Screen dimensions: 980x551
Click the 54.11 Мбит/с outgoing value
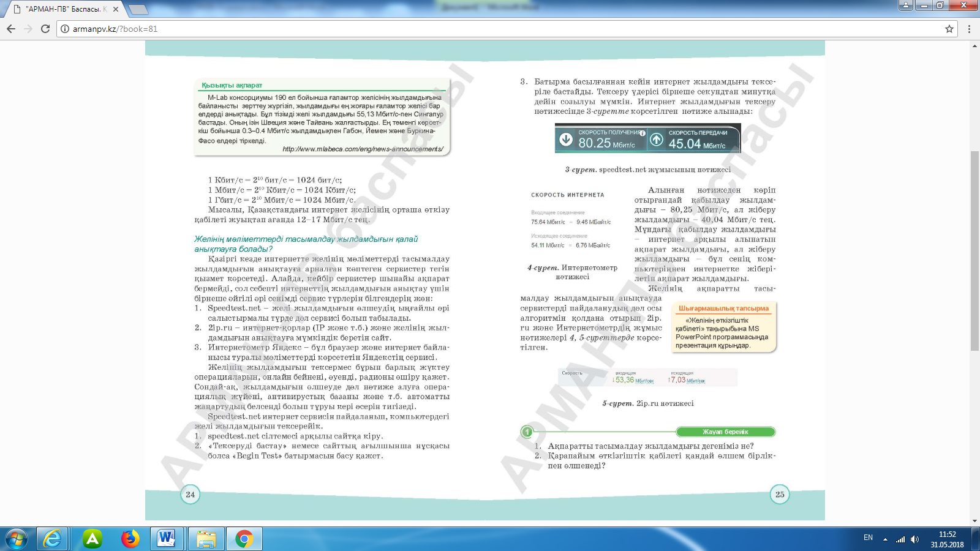[548, 246]
